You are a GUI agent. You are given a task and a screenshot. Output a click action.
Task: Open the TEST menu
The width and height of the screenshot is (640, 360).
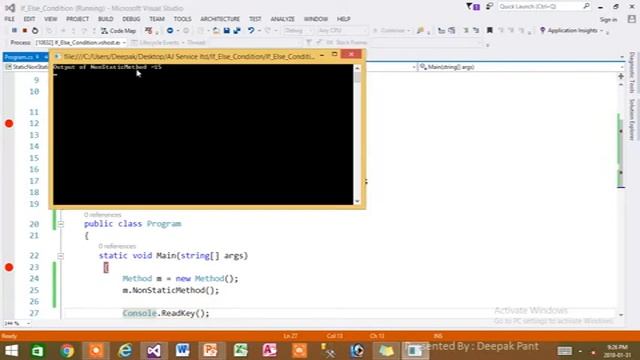(255, 19)
